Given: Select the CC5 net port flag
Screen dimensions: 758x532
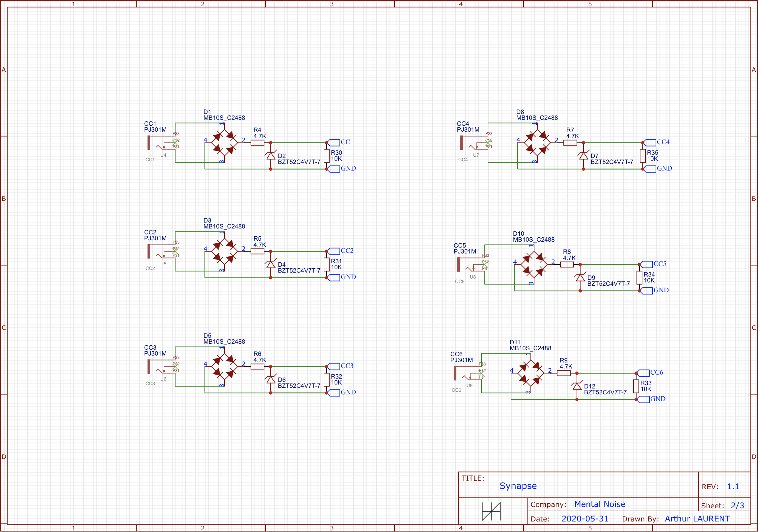Looking at the screenshot, I should tap(647, 264).
